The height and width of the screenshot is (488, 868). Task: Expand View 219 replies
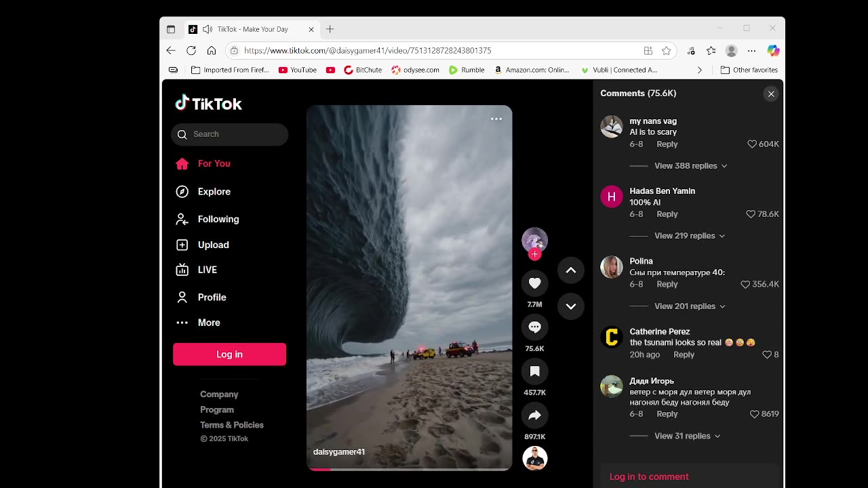coord(689,236)
